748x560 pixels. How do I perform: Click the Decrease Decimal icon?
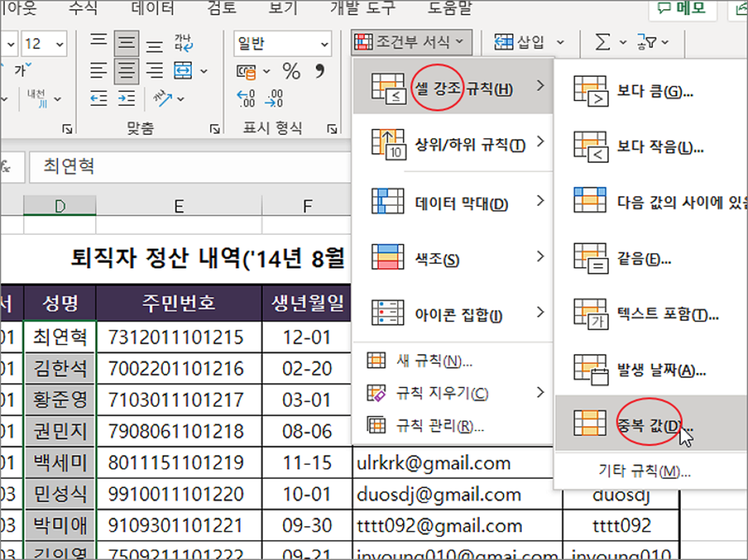click(x=273, y=99)
